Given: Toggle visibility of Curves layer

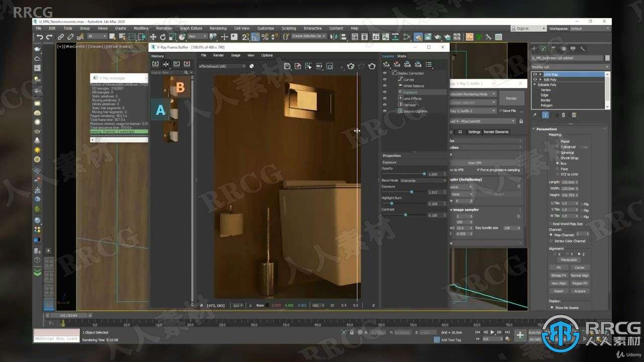Looking at the screenshot, I should coord(385,79).
